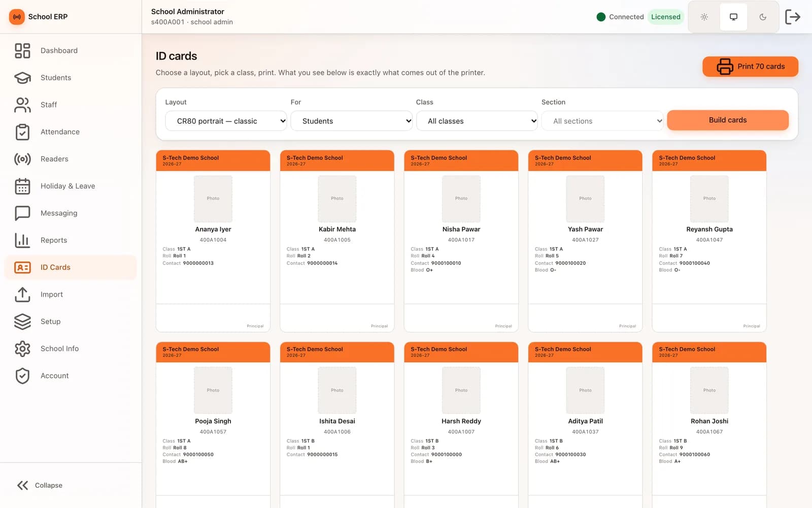Click the Account shield icon
The width and height of the screenshot is (812, 508).
(x=22, y=376)
